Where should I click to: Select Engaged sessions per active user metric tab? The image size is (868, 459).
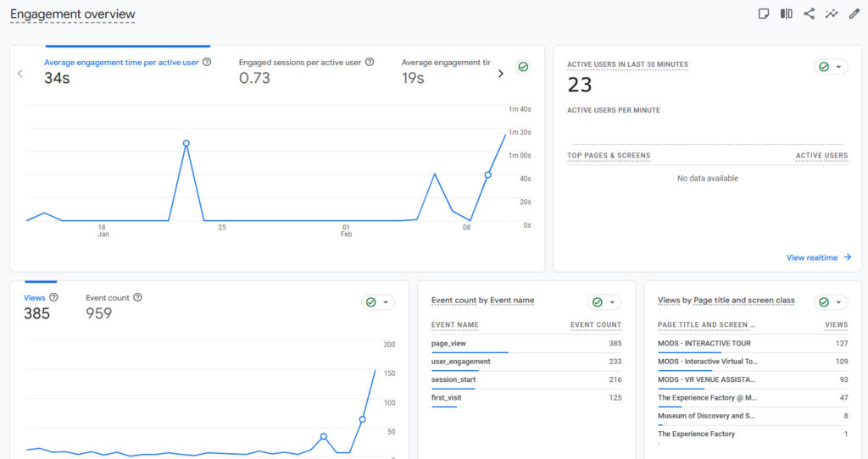[x=301, y=70]
